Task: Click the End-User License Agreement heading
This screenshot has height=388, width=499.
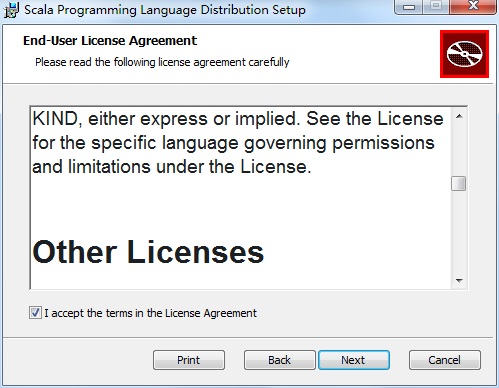Action: [x=110, y=41]
